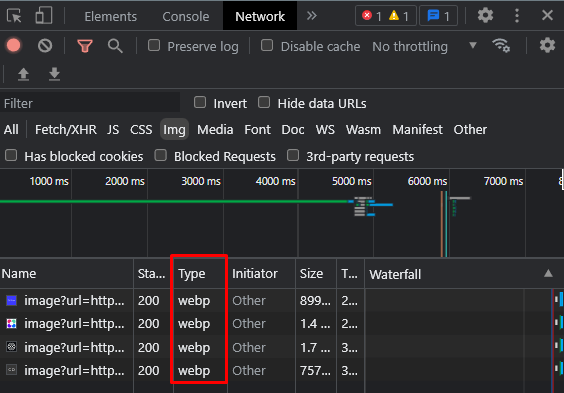Open the network conditions Wi-Fi icon

[501, 46]
